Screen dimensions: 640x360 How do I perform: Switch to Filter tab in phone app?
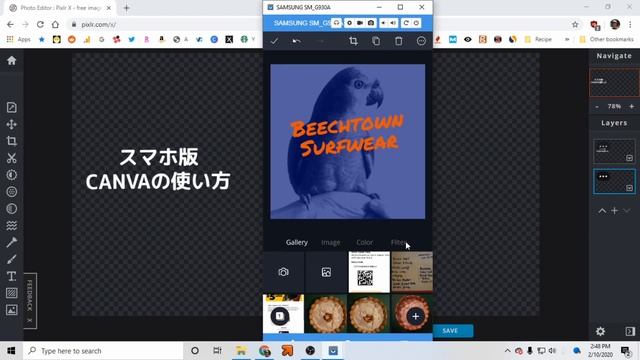coord(398,242)
